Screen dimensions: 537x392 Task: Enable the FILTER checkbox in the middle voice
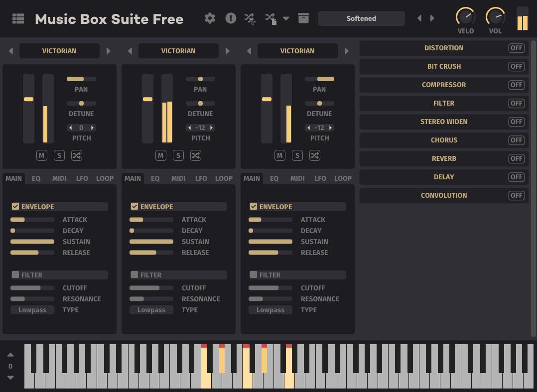pyautogui.click(x=134, y=274)
